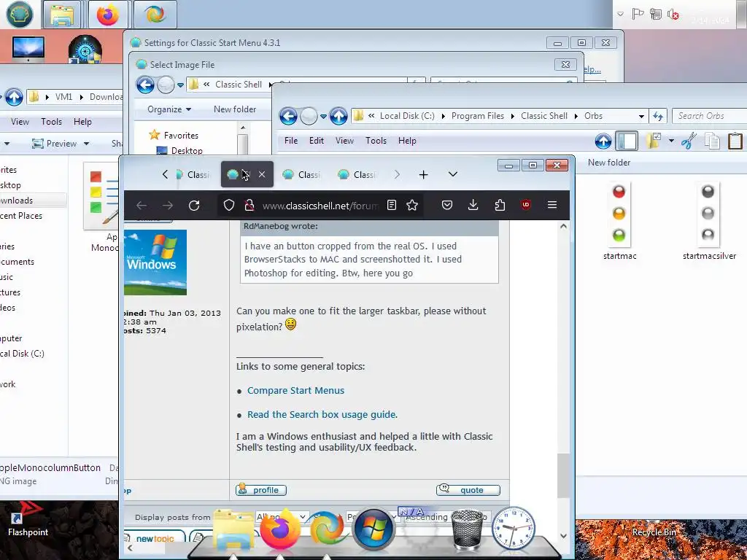Click the Firefox address bar URL
The height and width of the screenshot is (560, 747).
[320, 206]
